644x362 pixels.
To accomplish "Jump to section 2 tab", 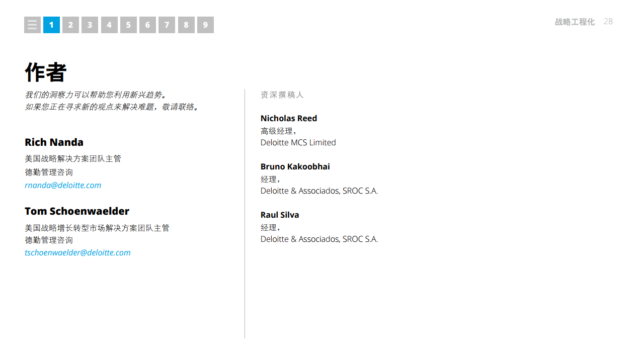I will click(x=70, y=25).
